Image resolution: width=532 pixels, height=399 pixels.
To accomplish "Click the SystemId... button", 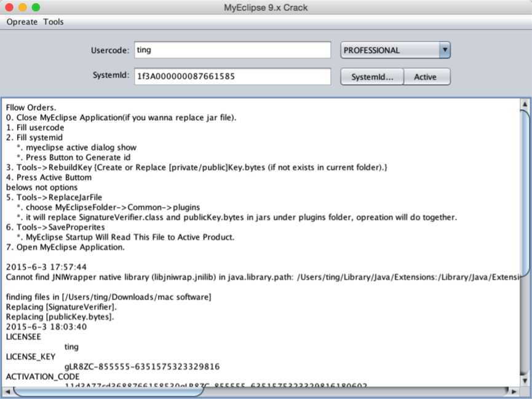I will pos(372,77).
